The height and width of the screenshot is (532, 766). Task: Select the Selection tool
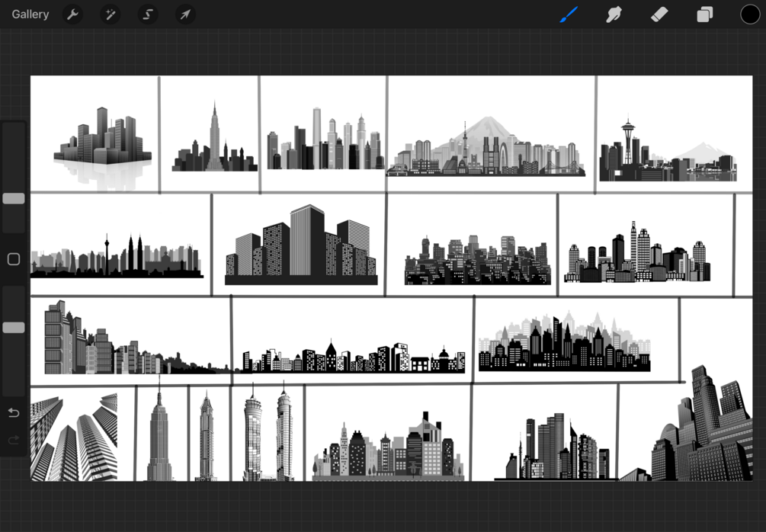[x=148, y=14]
